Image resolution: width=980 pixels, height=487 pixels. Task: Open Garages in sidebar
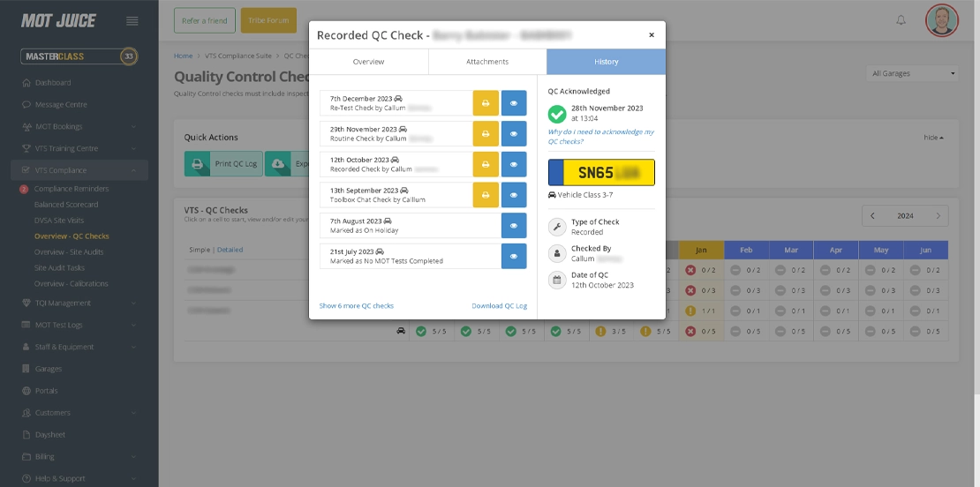click(49, 369)
